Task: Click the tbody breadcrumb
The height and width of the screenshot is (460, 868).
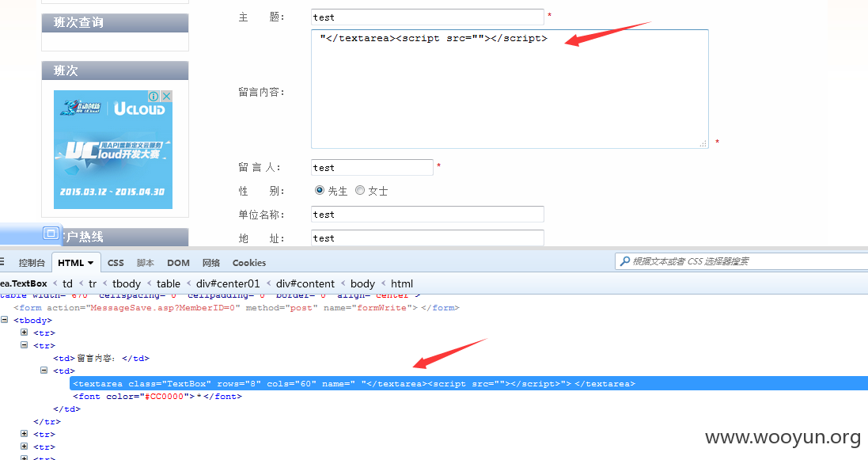Action: (127, 283)
